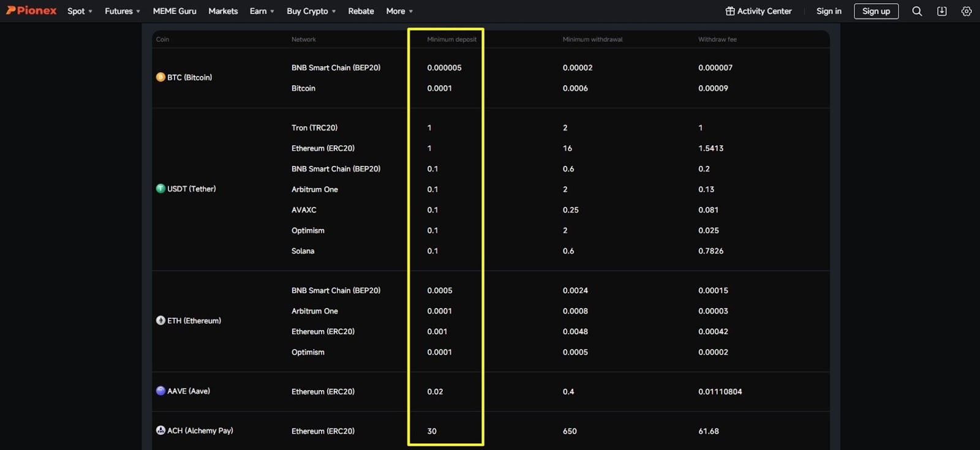Open the Activity Center link

pos(764,11)
